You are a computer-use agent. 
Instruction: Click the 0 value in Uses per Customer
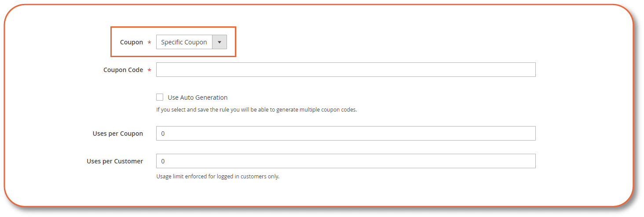(163, 161)
